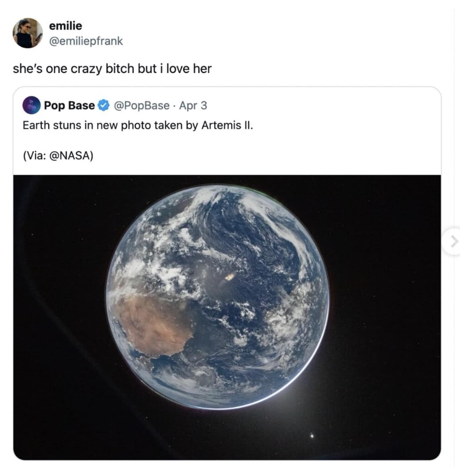Click the "she's one crazy bitch" tweet text
The image size is (460, 476).
pyautogui.click(x=112, y=69)
